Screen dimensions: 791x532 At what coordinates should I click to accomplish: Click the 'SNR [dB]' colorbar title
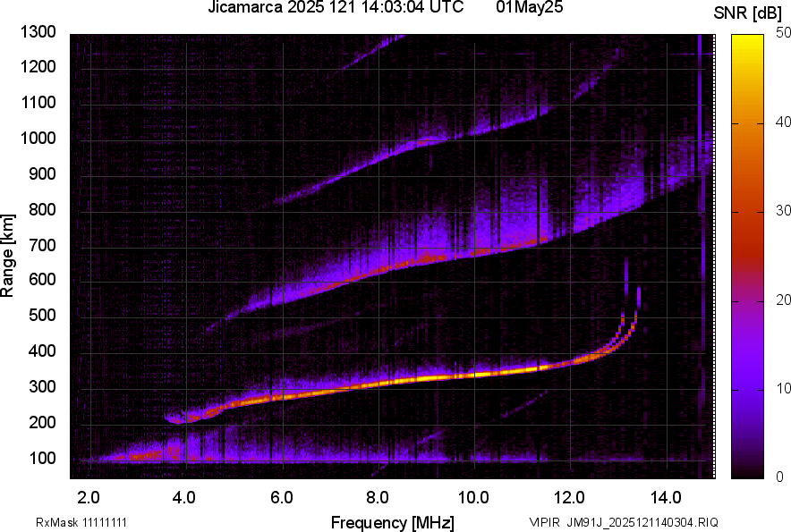747,13
